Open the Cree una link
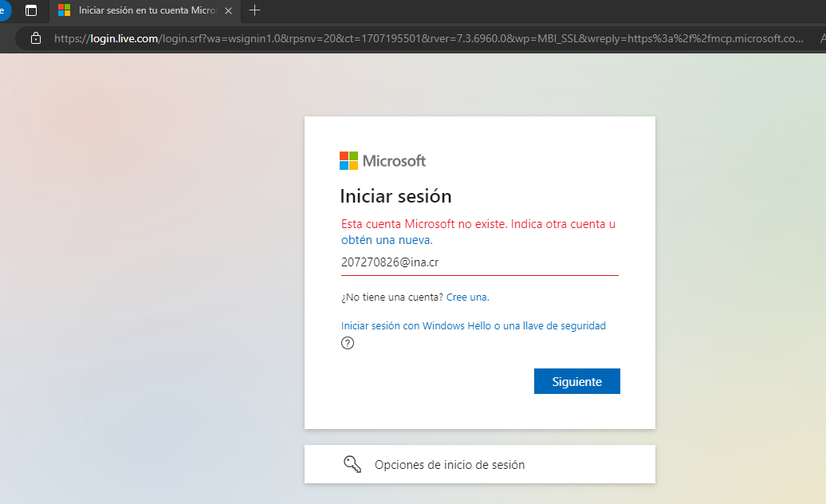 (466, 297)
